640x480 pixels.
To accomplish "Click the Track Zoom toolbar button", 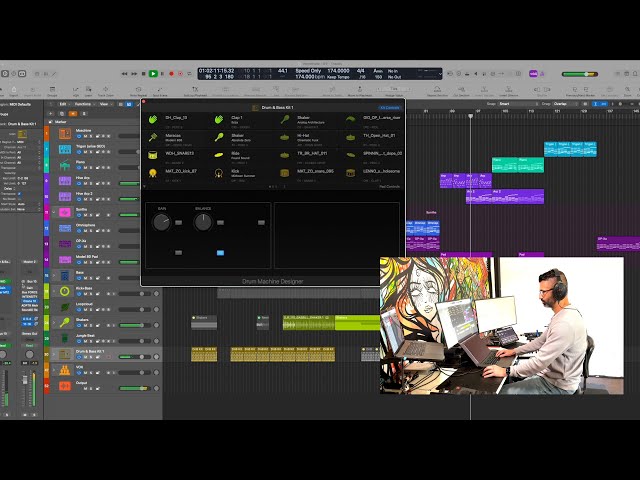I will coord(105,91).
